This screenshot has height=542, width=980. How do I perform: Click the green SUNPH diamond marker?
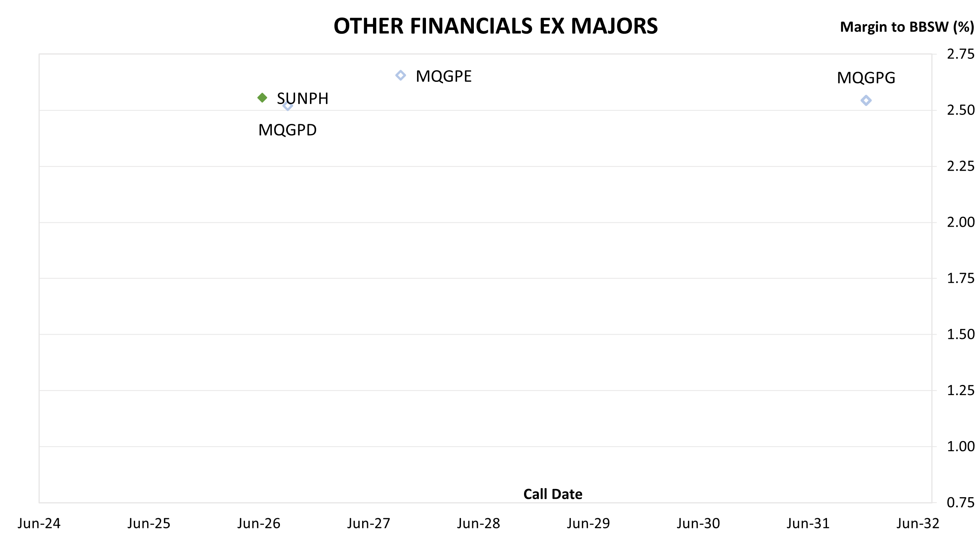coord(262,98)
